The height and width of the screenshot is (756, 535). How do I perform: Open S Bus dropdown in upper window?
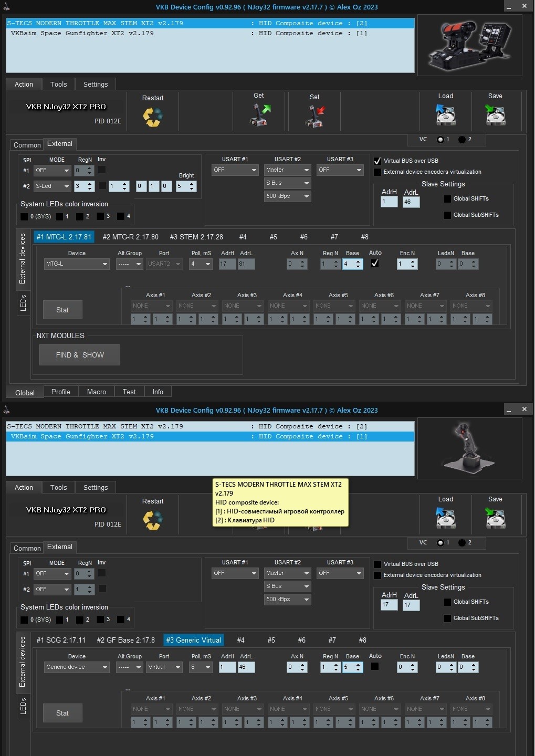[288, 183]
